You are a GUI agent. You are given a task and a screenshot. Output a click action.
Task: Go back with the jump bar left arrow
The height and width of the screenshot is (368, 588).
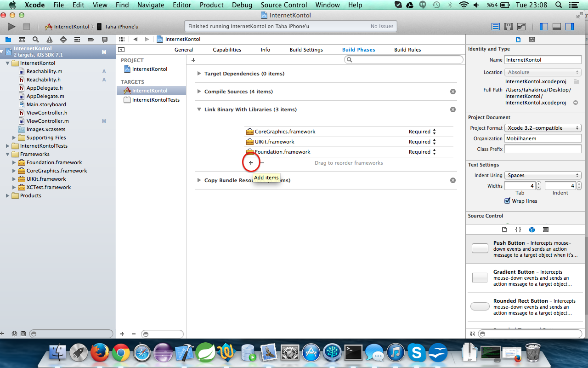click(x=136, y=39)
